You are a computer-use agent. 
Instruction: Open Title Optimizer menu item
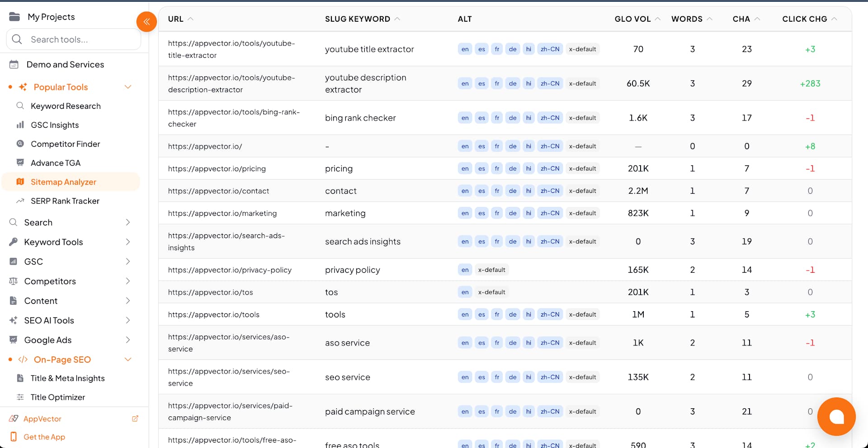pyautogui.click(x=58, y=397)
